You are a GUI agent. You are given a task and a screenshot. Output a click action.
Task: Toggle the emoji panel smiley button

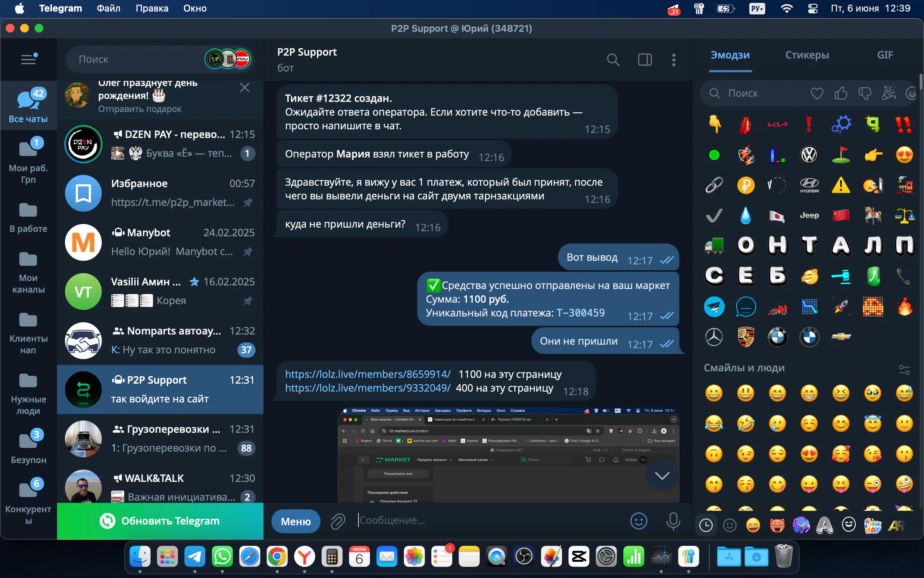pos(639,521)
